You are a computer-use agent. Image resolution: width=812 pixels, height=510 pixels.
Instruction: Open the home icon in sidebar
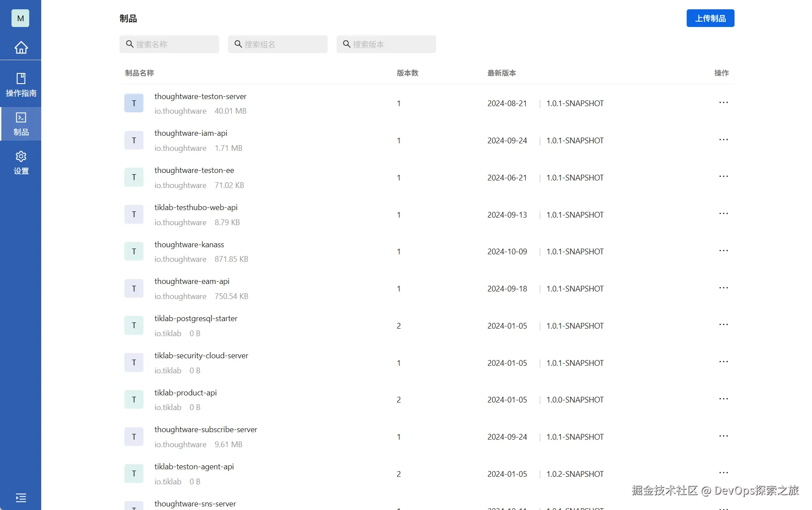pos(21,47)
